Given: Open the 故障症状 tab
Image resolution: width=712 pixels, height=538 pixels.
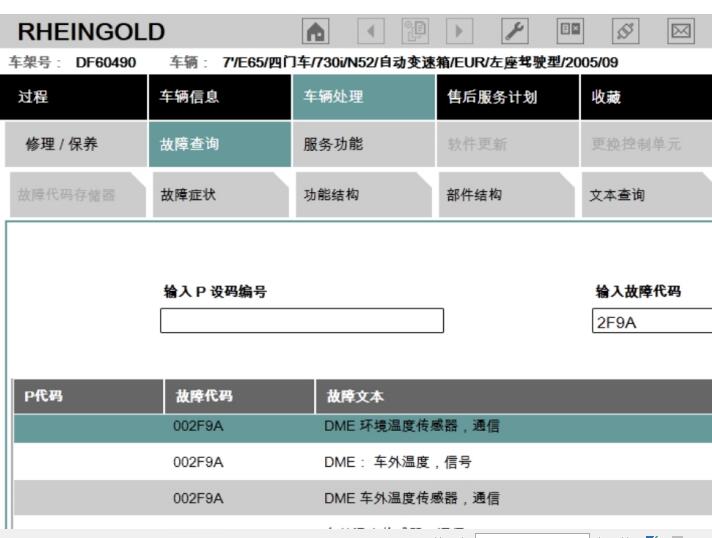Looking at the screenshot, I should (221, 195).
